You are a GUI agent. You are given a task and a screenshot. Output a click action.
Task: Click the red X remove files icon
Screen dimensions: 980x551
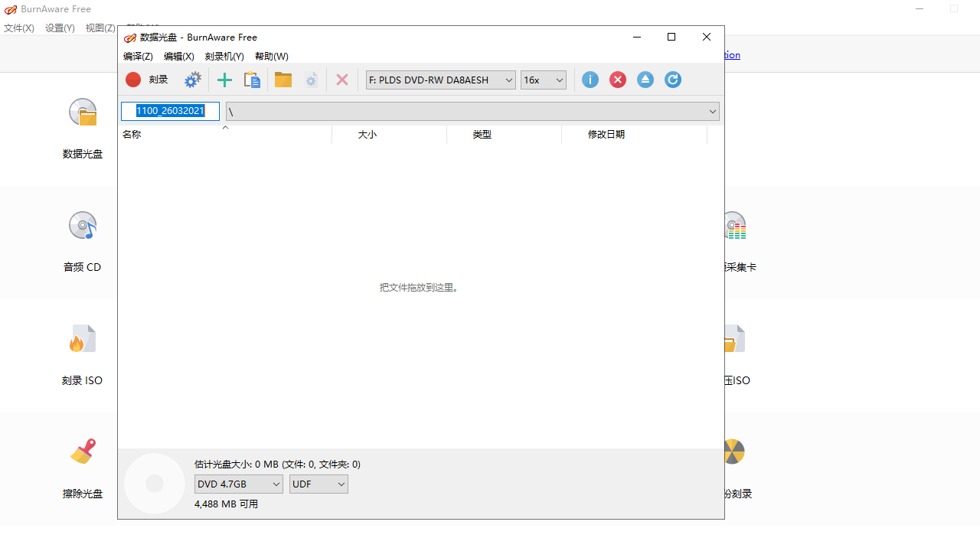(341, 80)
